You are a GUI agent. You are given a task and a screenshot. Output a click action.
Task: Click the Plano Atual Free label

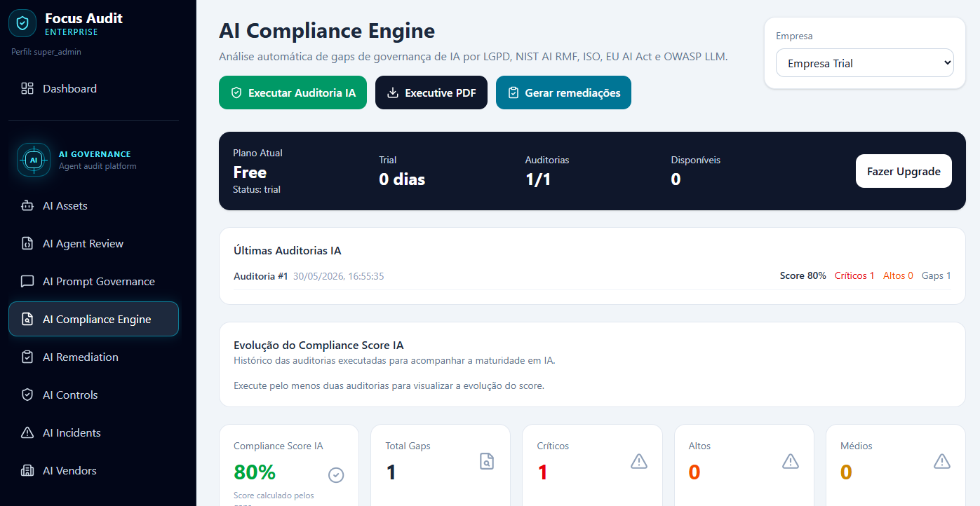pyautogui.click(x=250, y=172)
